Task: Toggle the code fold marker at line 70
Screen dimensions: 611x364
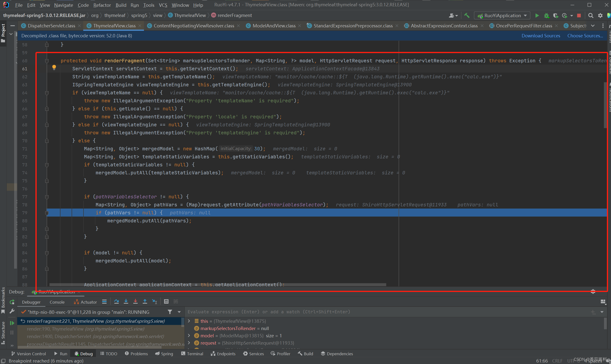Action: (47, 141)
